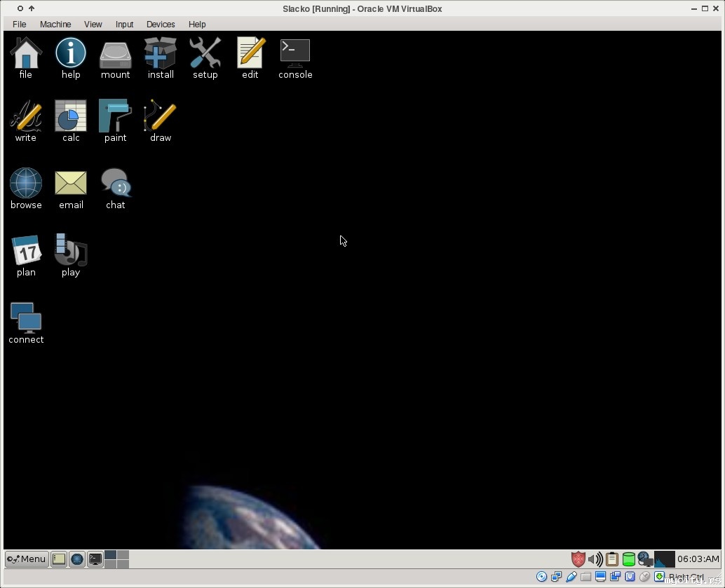Click the firewall shield tray icon

[x=578, y=559]
